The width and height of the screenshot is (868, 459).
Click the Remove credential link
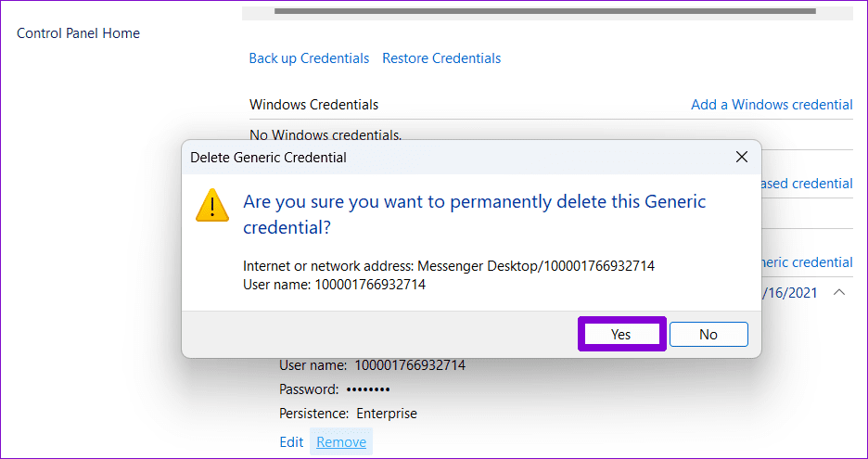341,441
